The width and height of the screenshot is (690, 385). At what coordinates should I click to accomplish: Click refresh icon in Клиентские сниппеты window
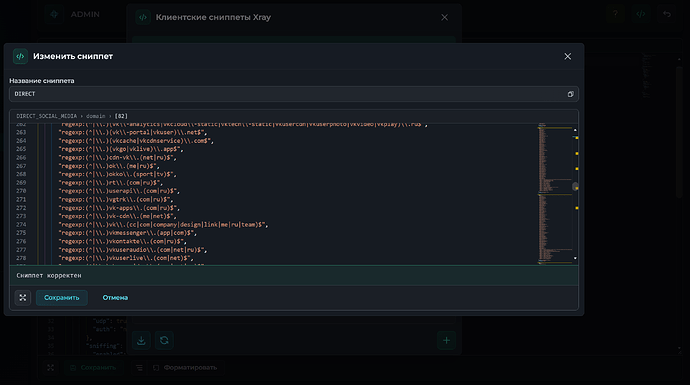[164, 340]
